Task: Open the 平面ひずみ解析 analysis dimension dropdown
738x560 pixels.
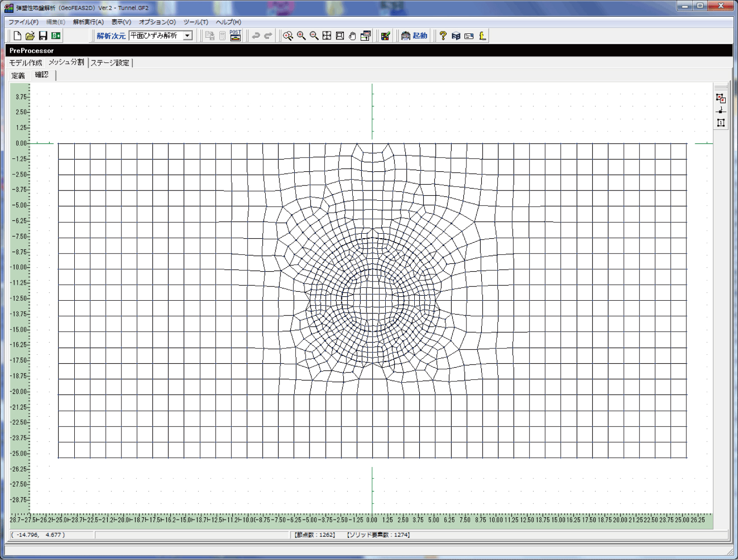Action: click(187, 36)
